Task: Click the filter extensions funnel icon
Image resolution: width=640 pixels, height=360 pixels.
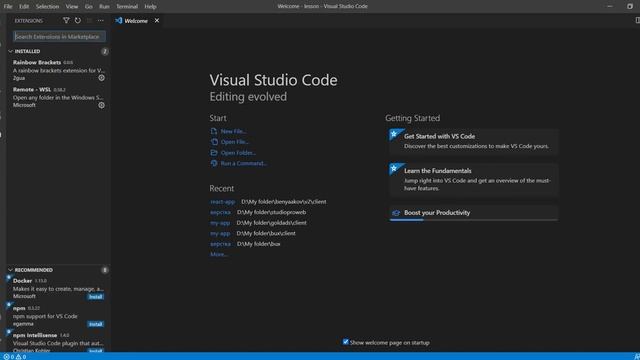Action: (x=66, y=20)
